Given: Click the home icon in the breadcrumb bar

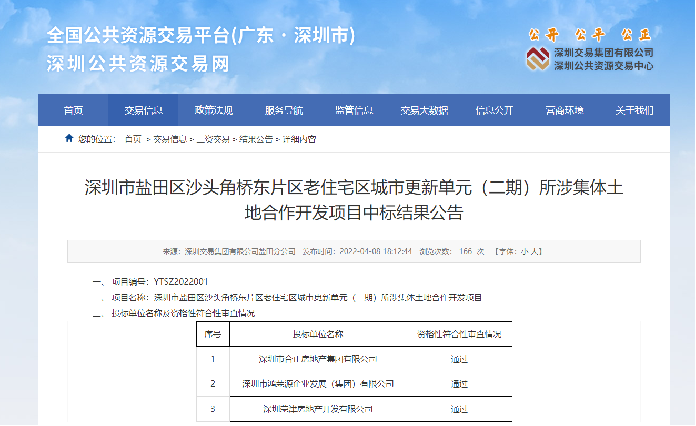Looking at the screenshot, I should [68, 140].
